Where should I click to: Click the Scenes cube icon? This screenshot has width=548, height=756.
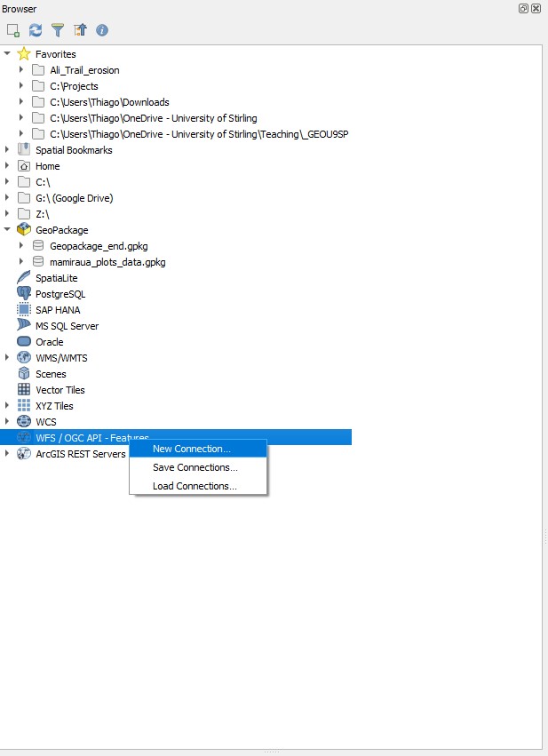(24, 373)
